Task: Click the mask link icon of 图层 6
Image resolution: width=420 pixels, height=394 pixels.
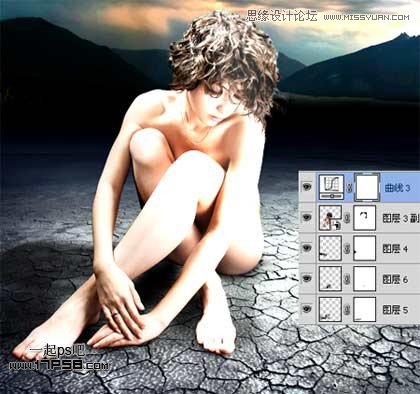Action: pos(347,279)
